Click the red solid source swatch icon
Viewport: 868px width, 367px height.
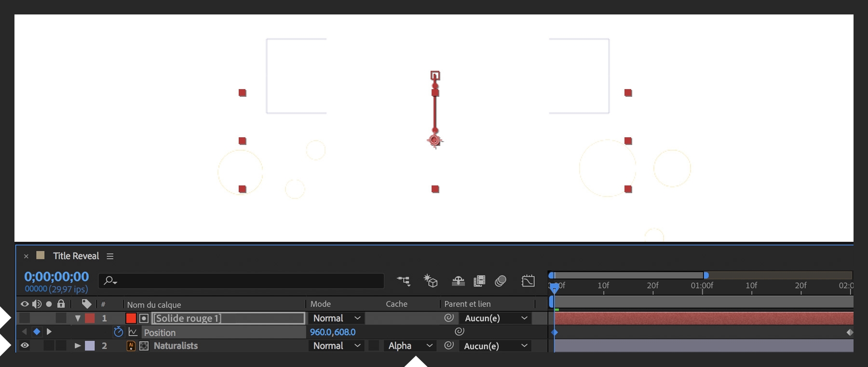tap(131, 318)
